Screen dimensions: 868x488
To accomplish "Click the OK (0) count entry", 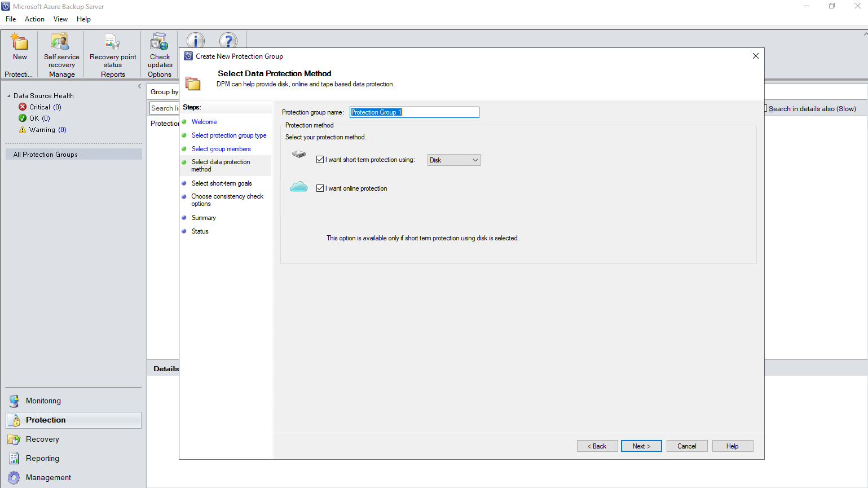I will tap(39, 118).
